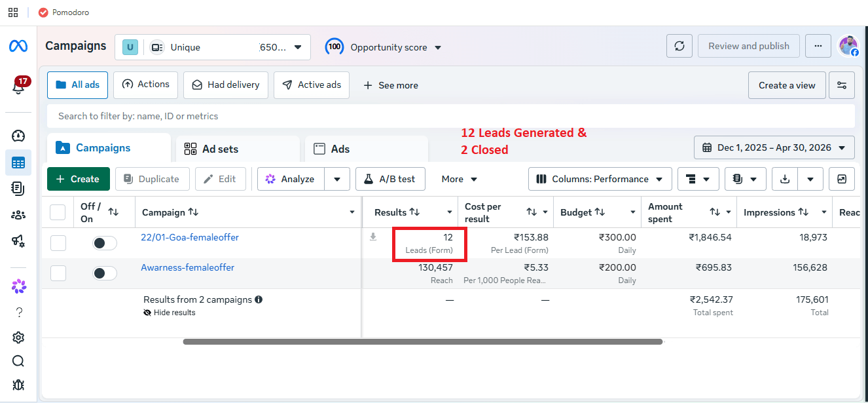
Task: Open the Meta logo home icon
Action: pyautogui.click(x=18, y=47)
